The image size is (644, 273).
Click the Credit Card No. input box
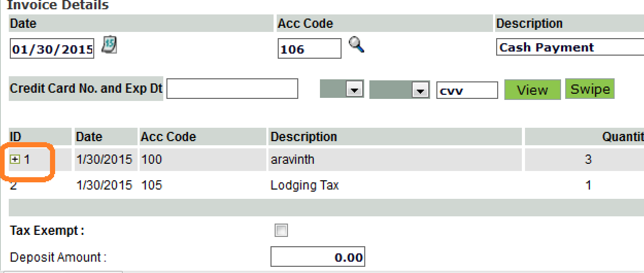pyautogui.click(x=232, y=89)
